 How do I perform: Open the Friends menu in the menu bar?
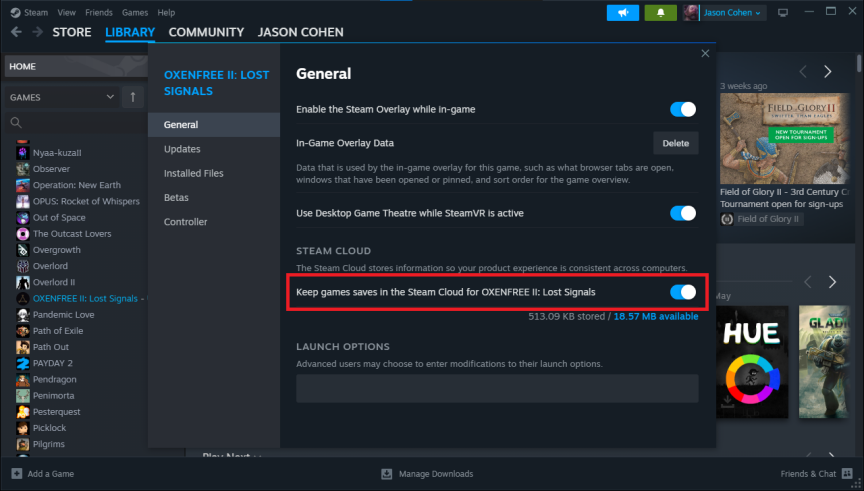click(98, 12)
